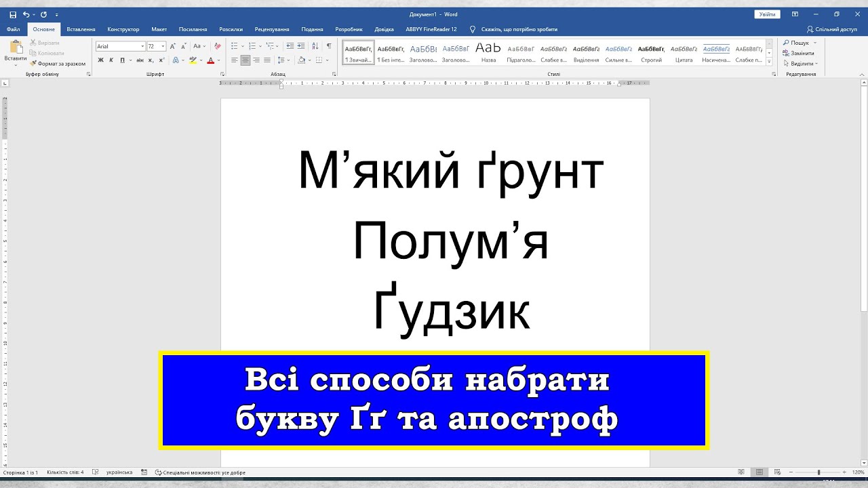Check accessibility status in status bar
This screenshot has height=488, width=868.
click(x=200, y=472)
